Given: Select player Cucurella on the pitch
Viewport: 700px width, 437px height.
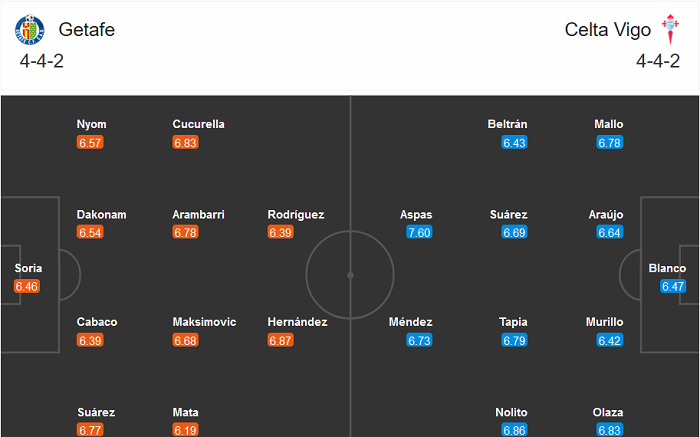Looking at the screenshot, I should (x=199, y=124).
